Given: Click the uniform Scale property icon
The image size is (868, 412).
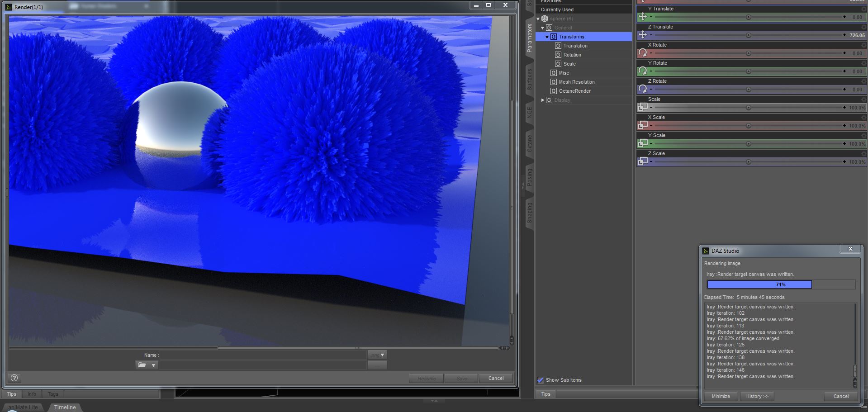Looking at the screenshot, I should coord(642,107).
